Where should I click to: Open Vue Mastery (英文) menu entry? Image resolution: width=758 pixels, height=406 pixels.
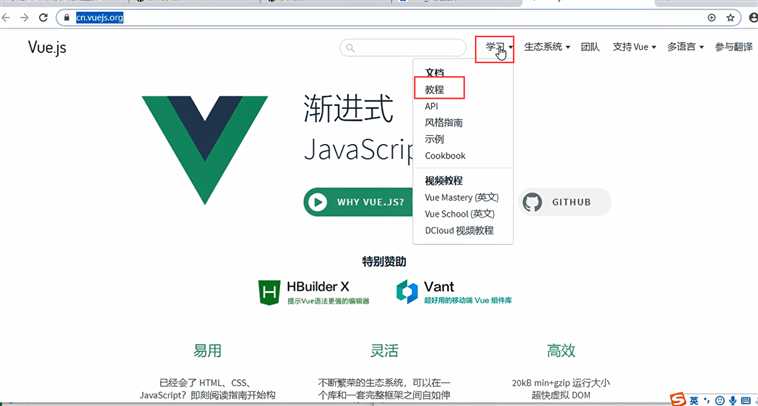pos(462,197)
